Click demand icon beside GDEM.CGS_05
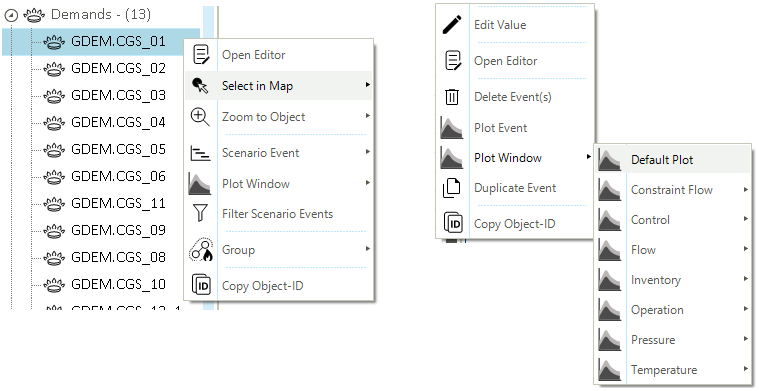Viewport: 759px width, 391px height. pyautogui.click(x=54, y=150)
